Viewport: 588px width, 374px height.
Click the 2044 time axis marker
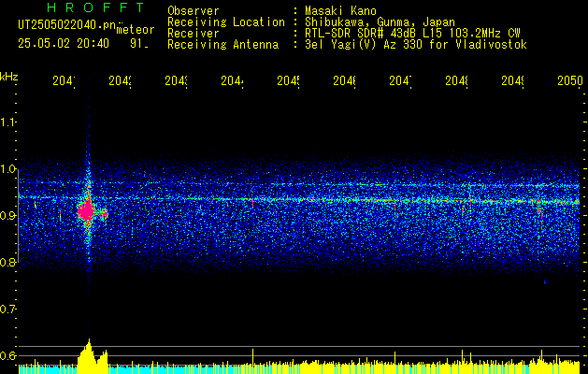(x=233, y=81)
